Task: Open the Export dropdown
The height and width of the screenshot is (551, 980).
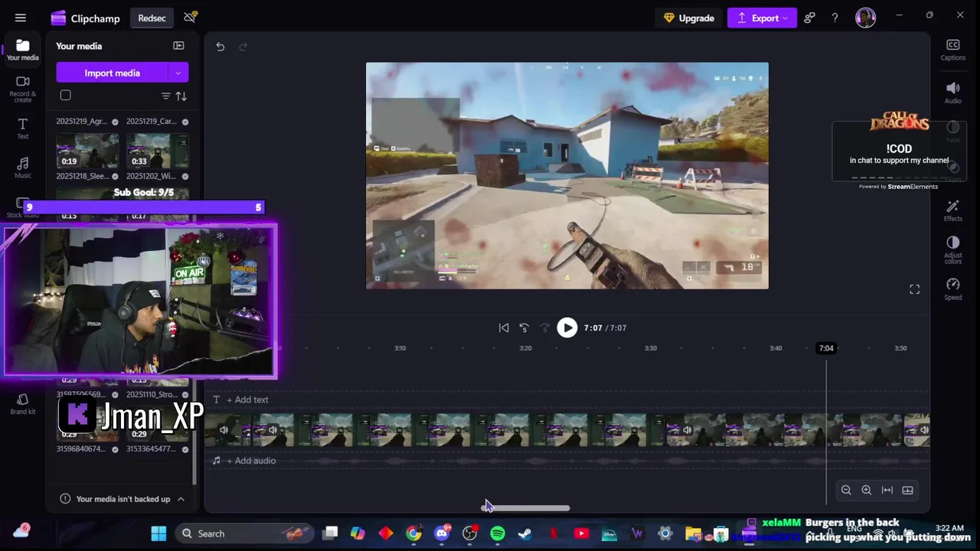Action: click(x=762, y=18)
